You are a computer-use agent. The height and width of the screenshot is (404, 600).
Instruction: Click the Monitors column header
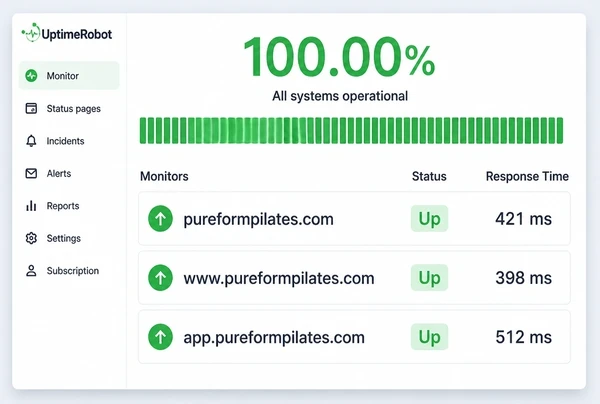[x=164, y=176]
